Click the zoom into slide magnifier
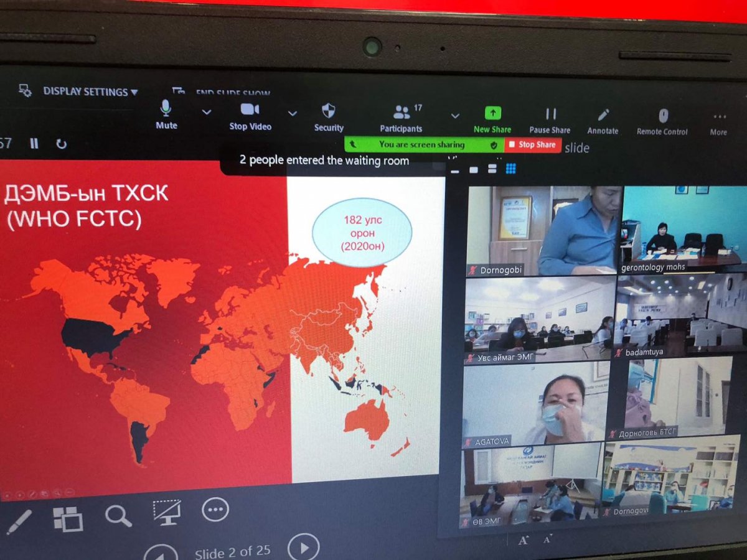Screen dimensions: 747x560 (118, 515)
